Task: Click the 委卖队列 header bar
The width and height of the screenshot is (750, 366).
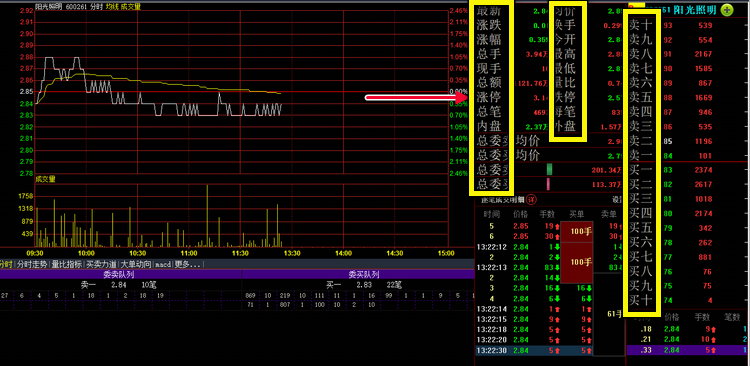Action: (x=121, y=275)
